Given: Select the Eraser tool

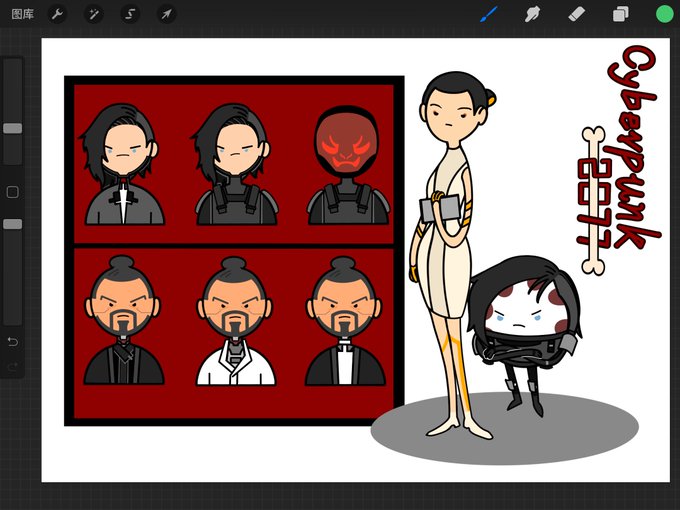Looking at the screenshot, I should (x=577, y=15).
